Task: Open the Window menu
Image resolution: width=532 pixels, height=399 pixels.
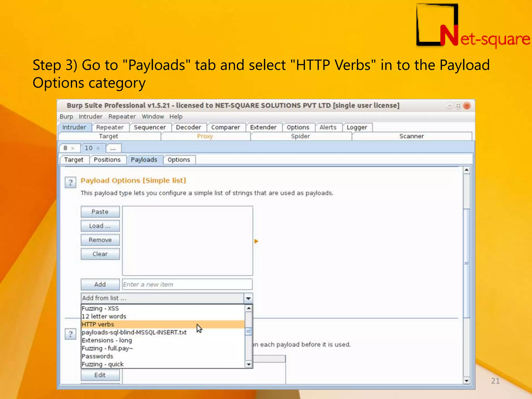Action: [x=153, y=117]
